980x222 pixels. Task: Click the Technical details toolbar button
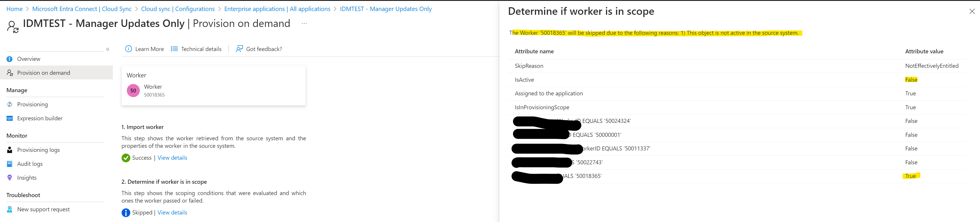pyautogui.click(x=196, y=49)
